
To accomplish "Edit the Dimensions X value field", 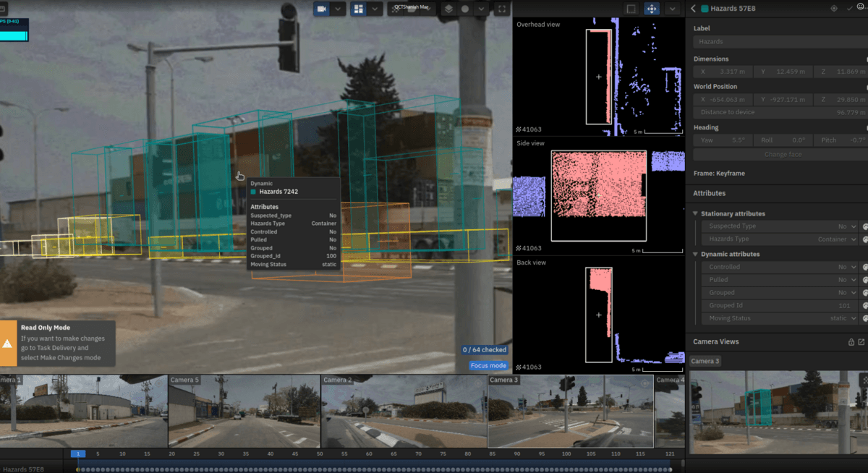I will (724, 72).
